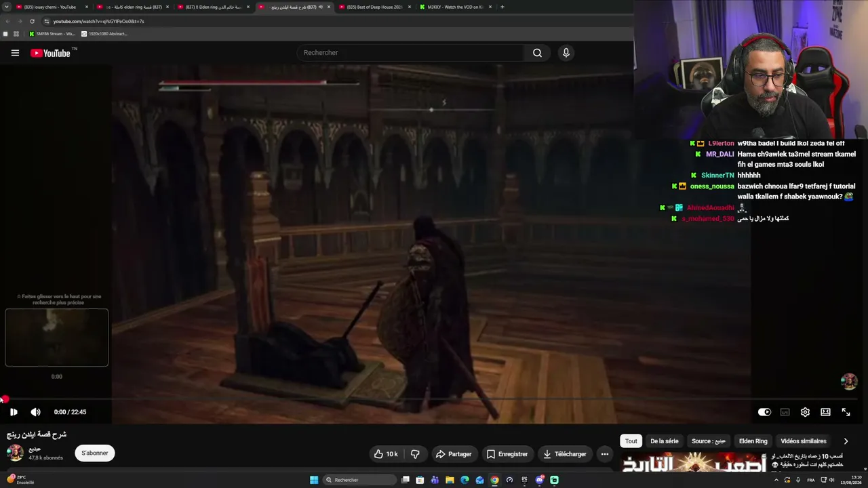Open the player settings gear
Screen dimensions: 868x488
pos(805,412)
